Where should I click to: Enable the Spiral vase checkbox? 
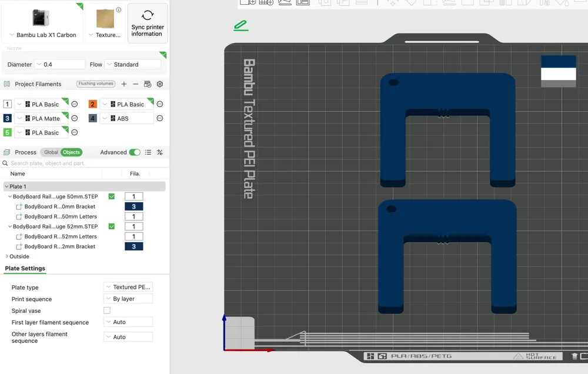click(x=107, y=310)
